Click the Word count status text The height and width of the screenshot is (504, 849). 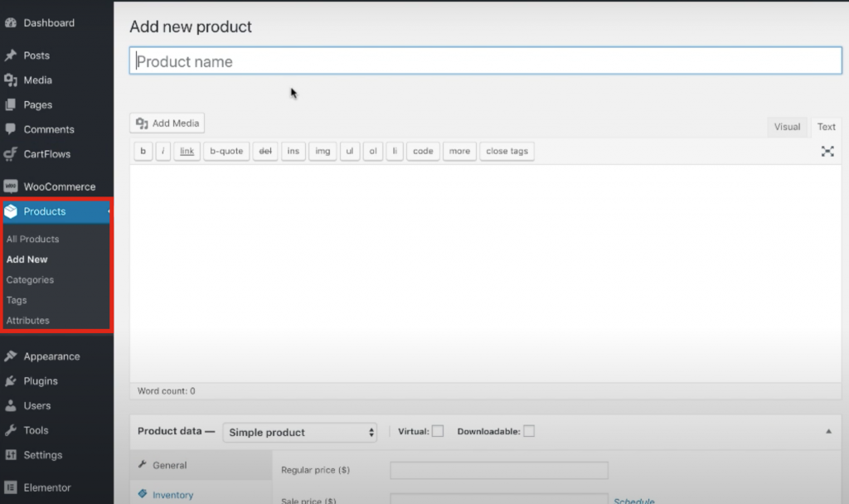pyautogui.click(x=166, y=391)
